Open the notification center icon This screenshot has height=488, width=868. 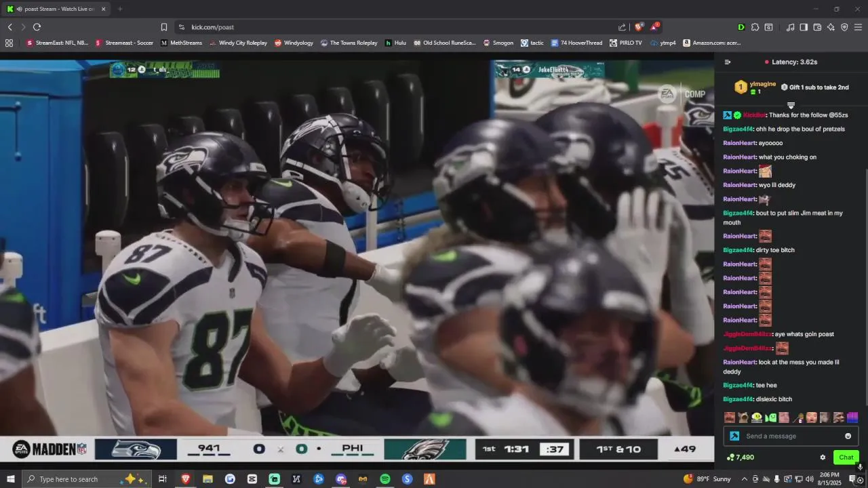point(853,479)
